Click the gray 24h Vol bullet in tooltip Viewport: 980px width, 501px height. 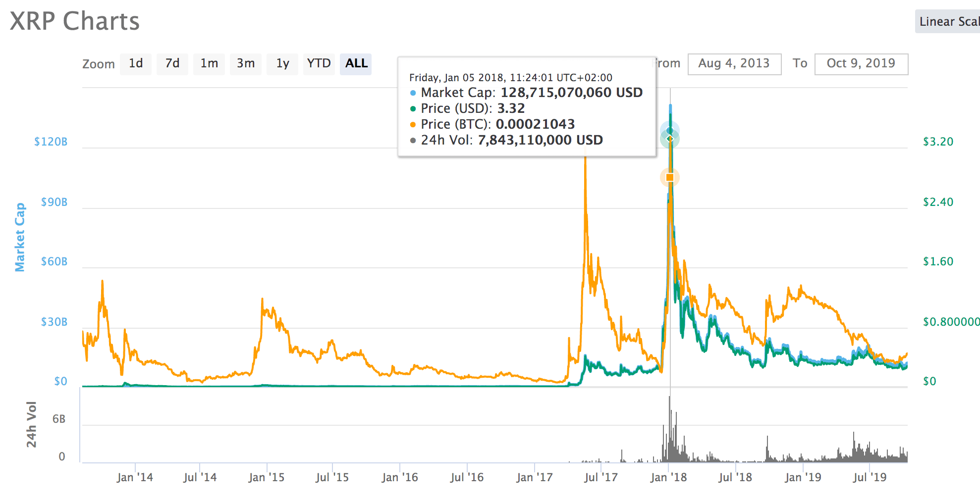[x=413, y=141]
